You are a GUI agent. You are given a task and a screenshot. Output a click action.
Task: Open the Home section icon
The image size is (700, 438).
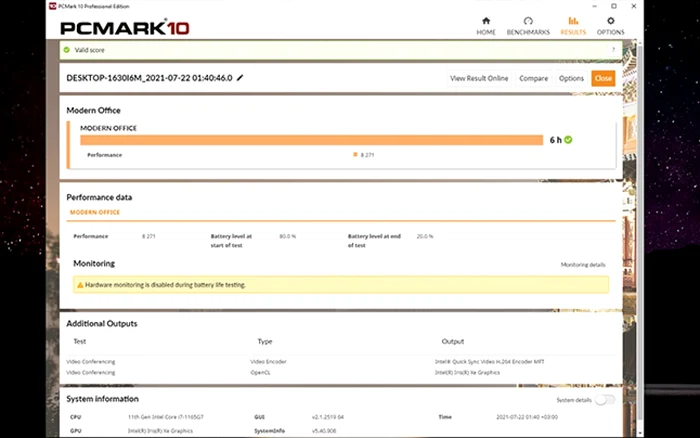[x=486, y=21]
